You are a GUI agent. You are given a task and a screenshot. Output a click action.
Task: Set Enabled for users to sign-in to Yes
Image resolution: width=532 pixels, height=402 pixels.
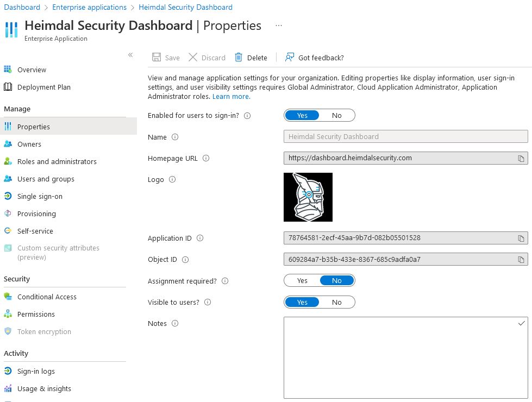302,115
